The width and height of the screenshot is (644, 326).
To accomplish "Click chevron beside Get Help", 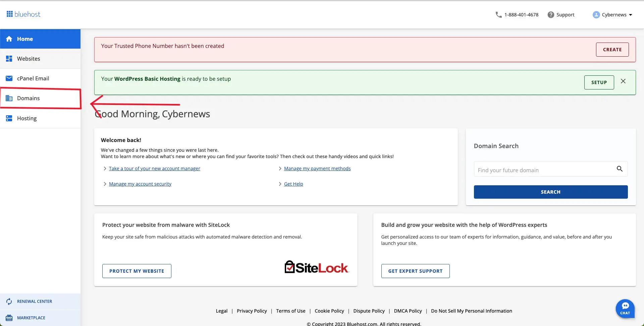I will (280, 184).
